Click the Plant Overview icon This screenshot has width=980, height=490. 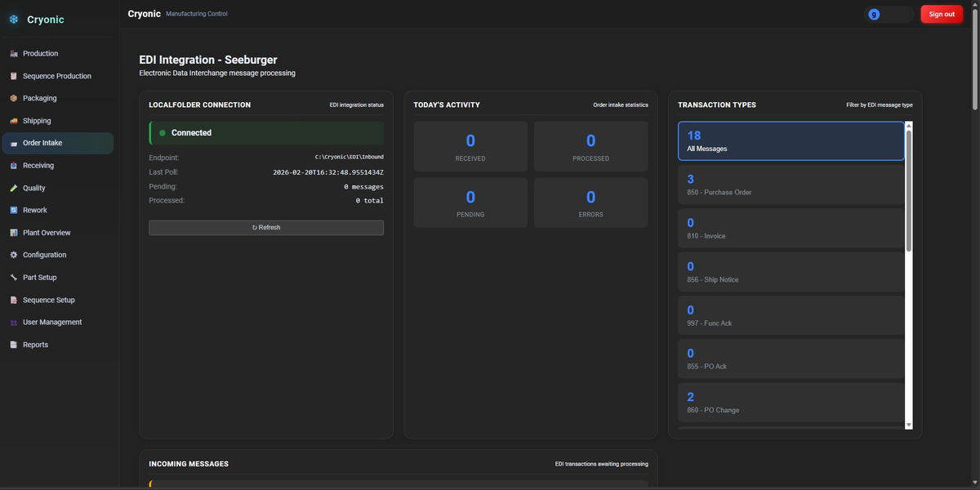(13, 232)
